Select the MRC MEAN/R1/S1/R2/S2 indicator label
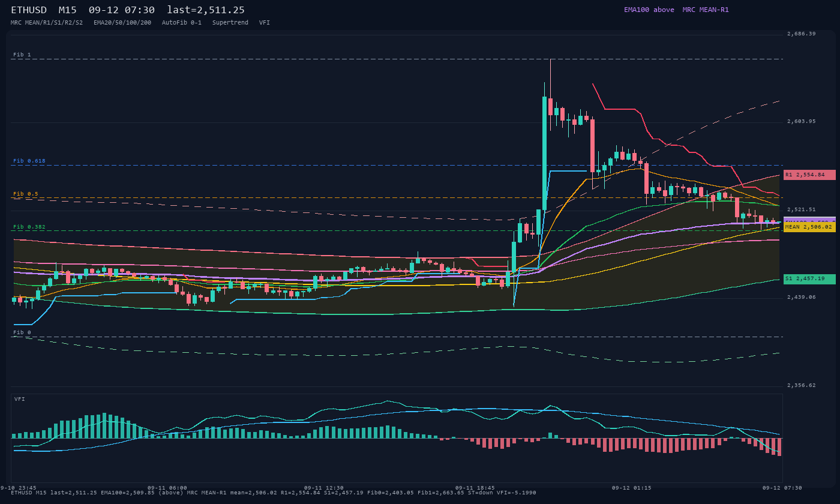Screen dimensions: 840x504 (47, 22)
